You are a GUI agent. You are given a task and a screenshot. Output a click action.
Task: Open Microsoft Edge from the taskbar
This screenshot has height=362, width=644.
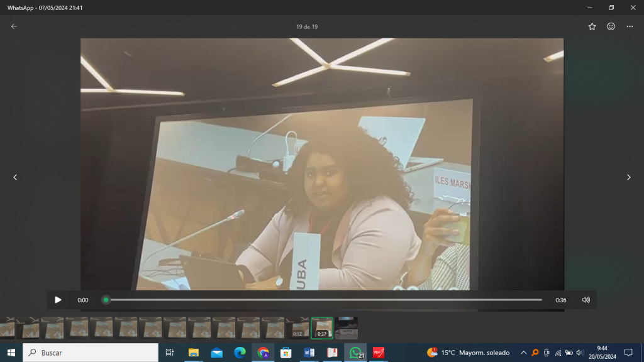click(x=240, y=353)
